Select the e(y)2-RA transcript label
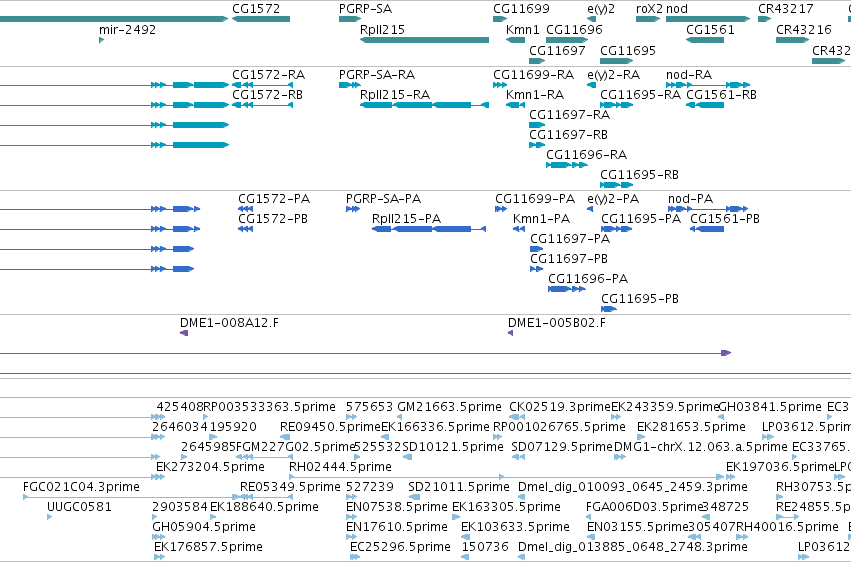 (x=613, y=74)
